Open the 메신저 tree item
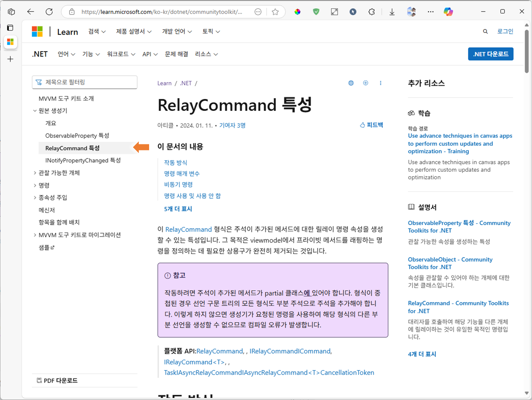This screenshot has height=400, width=532. [x=47, y=210]
